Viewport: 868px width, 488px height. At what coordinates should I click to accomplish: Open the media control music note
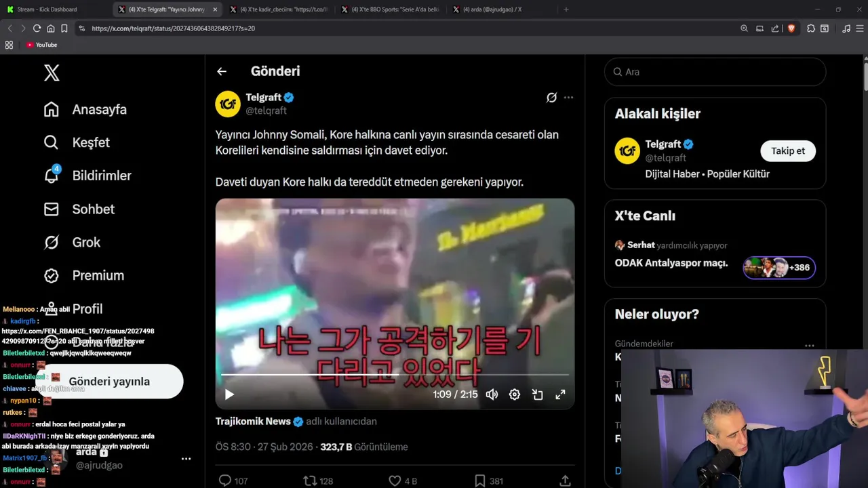pyautogui.click(x=846, y=28)
